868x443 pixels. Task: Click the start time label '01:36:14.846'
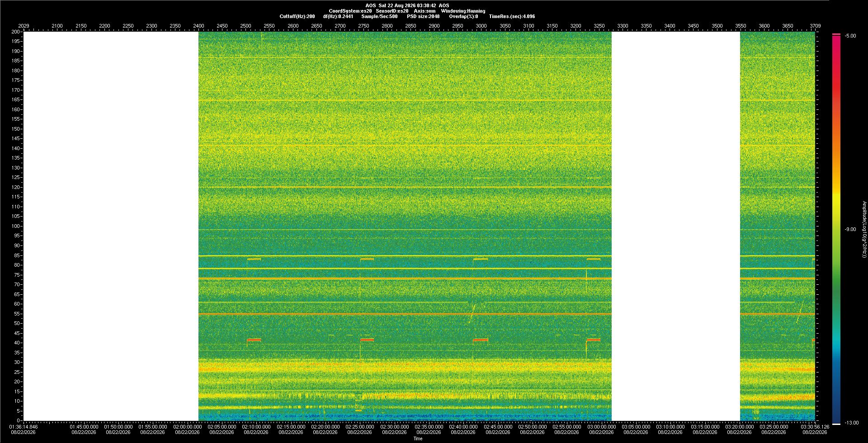click(x=24, y=426)
